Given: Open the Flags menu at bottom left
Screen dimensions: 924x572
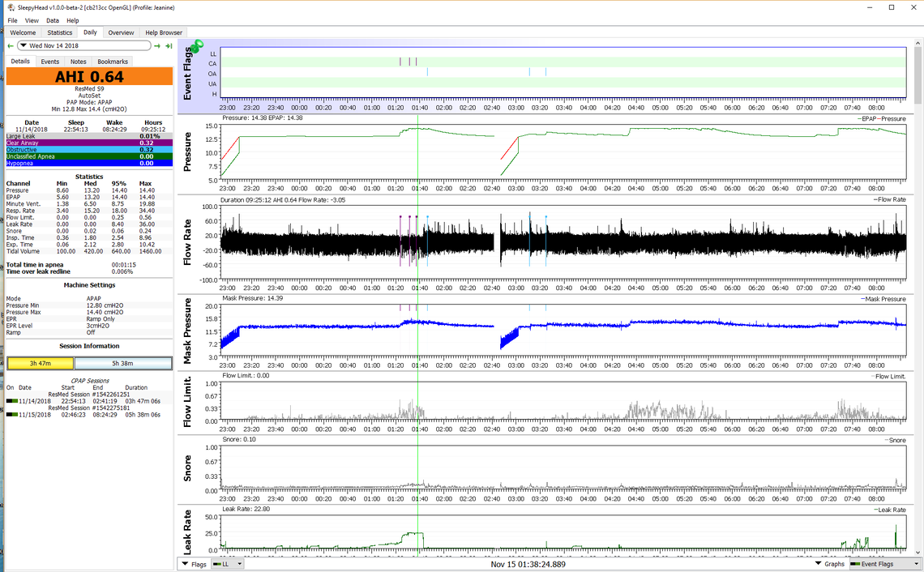Looking at the screenshot, I should tap(194, 565).
